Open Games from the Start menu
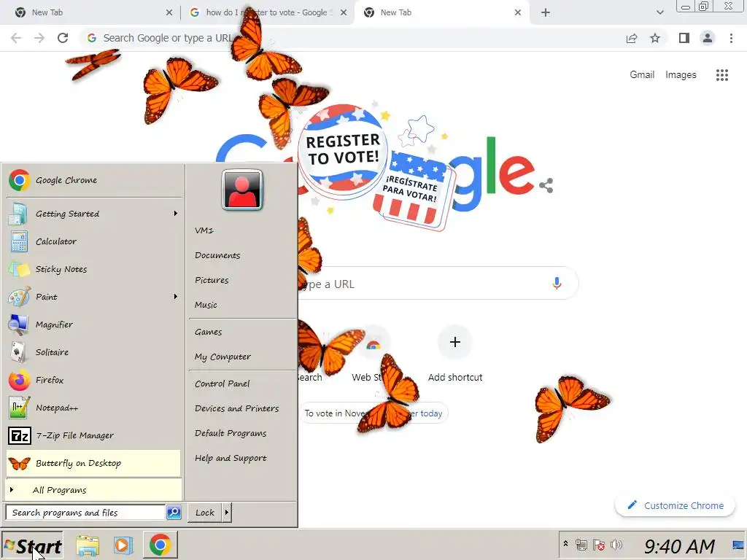747x560 pixels. pyautogui.click(x=208, y=332)
